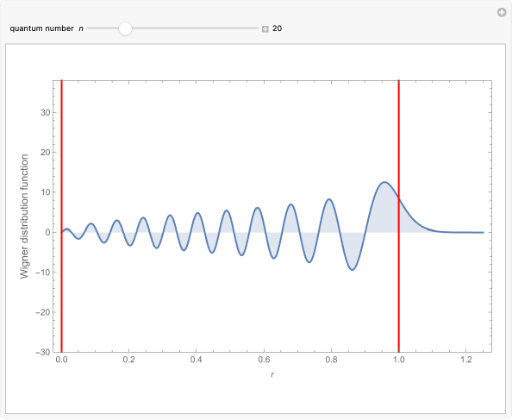The width and height of the screenshot is (512, 420).
Task: Click the red vertical line at r=0.0
Action: coord(61,216)
